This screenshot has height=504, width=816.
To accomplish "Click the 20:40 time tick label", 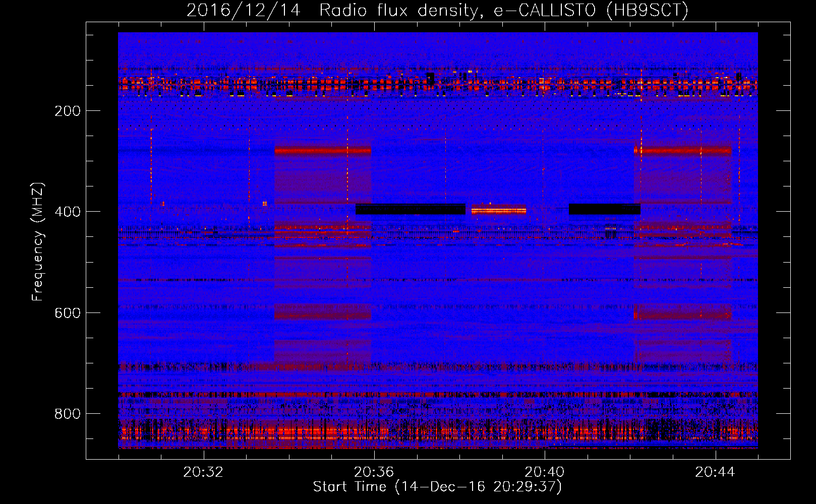I will pos(544,472).
